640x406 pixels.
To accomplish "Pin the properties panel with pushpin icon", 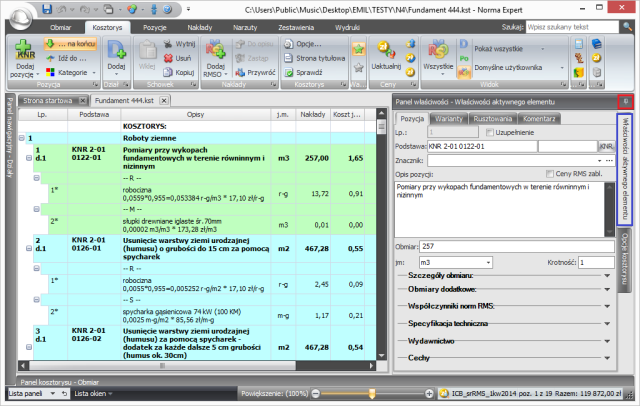I will pyautogui.click(x=625, y=102).
